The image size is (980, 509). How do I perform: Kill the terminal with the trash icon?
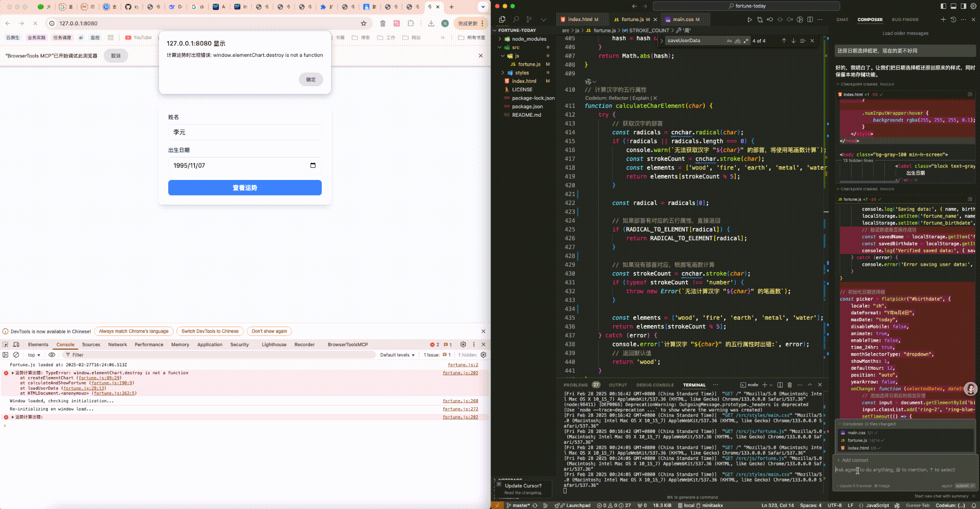(x=790, y=385)
